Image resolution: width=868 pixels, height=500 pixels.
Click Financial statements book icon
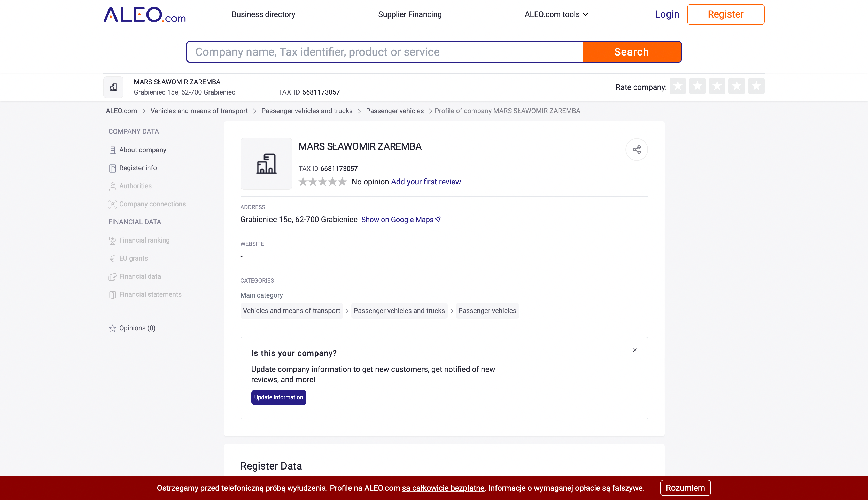pyautogui.click(x=112, y=295)
